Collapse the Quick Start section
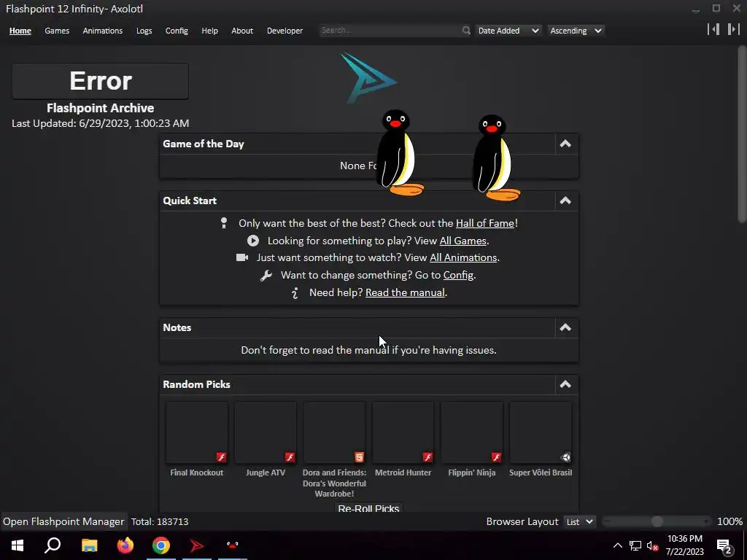Image resolution: width=747 pixels, height=560 pixels. point(565,201)
